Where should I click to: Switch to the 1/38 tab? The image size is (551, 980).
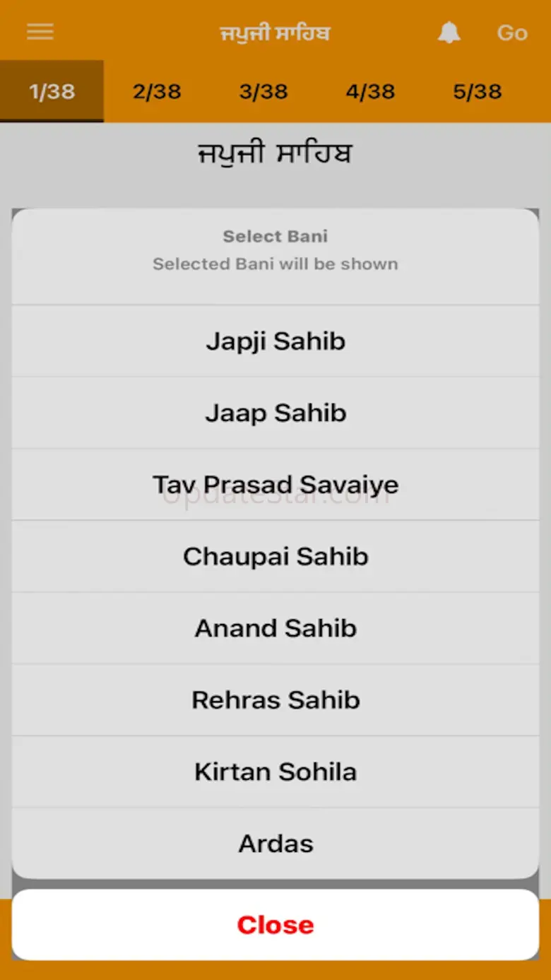point(52,92)
